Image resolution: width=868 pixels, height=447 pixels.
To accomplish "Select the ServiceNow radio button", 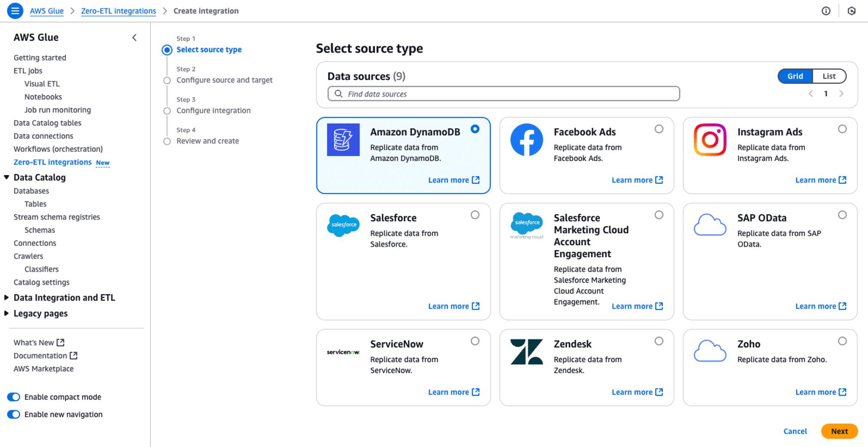I will pos(475,341).
